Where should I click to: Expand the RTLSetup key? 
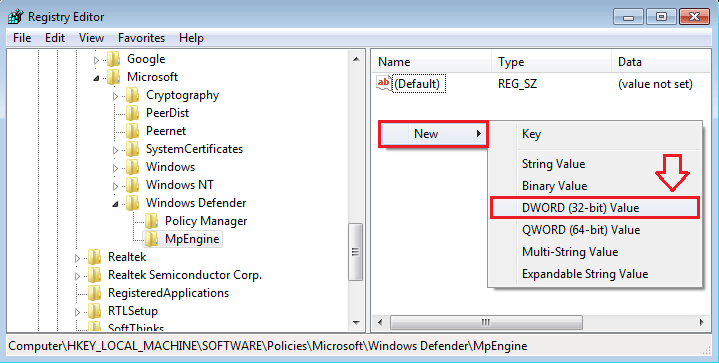(77, 312)
